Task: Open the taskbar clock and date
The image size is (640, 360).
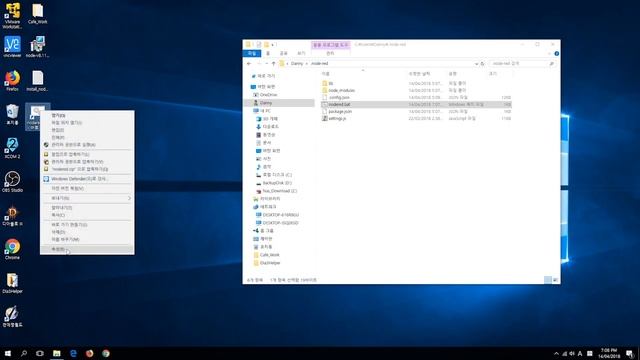Action: pyautogui.click(x=609, y=353)
